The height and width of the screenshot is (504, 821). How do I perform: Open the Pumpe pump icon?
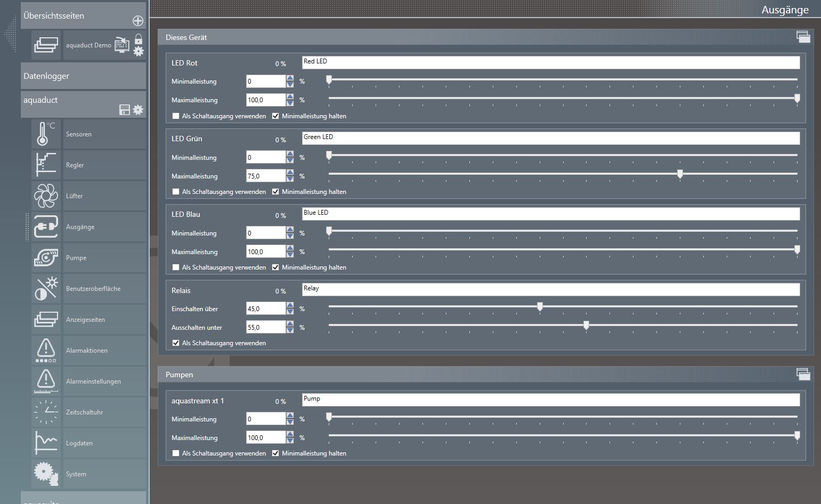click(46, 257)
